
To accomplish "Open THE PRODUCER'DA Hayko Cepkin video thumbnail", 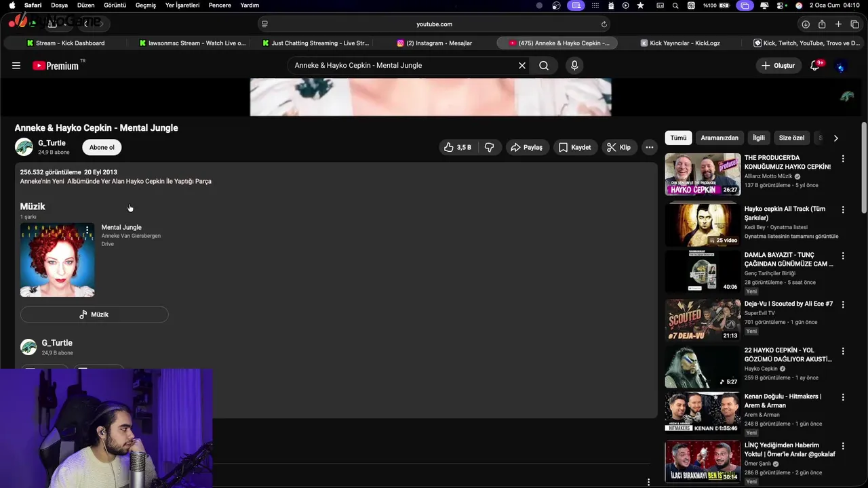I will point(703,174).
